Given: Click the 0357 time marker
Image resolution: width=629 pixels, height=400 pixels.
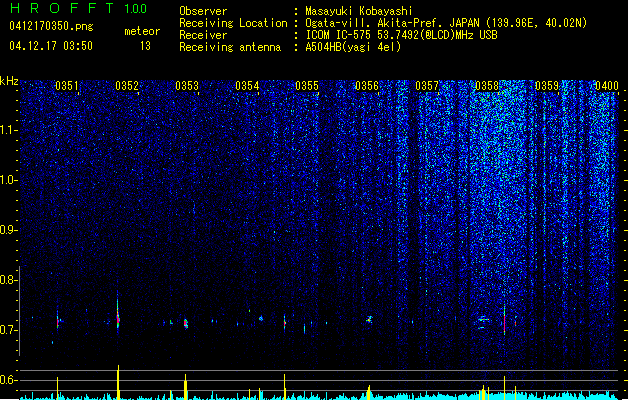Looking at the screenshot, I should [x=427, y=86].
